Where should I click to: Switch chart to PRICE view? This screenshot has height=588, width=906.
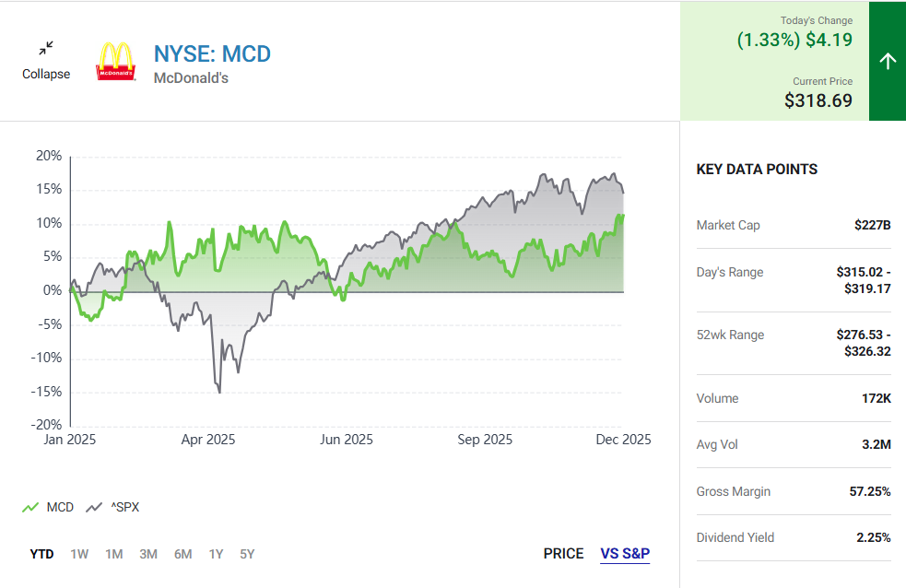(563, 554)
